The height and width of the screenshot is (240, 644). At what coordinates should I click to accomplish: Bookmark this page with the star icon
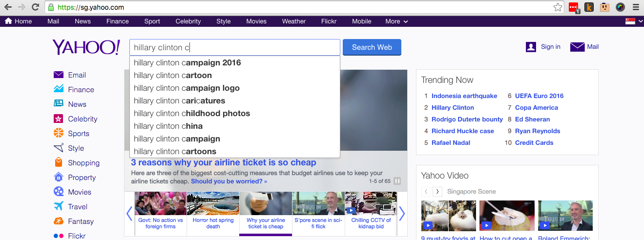point(558,7)
